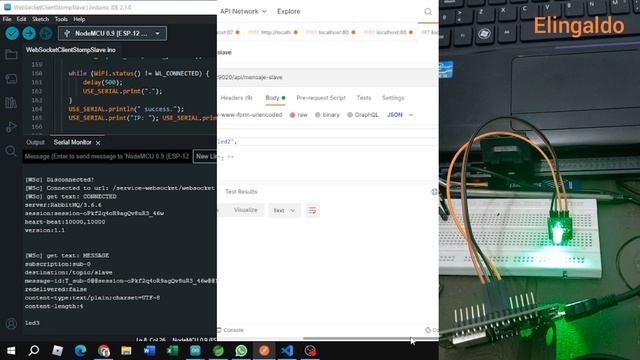Image resolution: width=640 pixels, height=360 pixels.
Task: Select the GraphQL body radio button
Action: pos(350,115)
